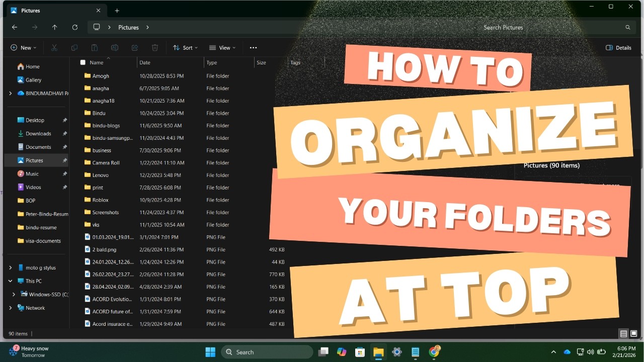Click the Delete trash icon
Viewport: 644px width, 362px height.
pos(155,48)
